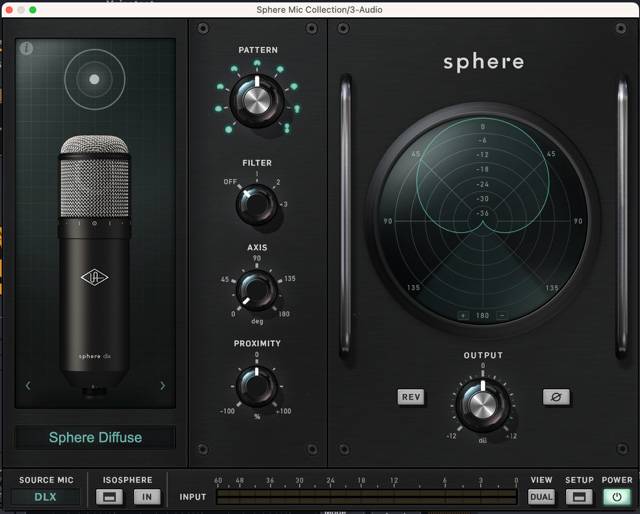640x514 pixels.
Task: Set filter to the OFF label
Action: tap(230, 182)
